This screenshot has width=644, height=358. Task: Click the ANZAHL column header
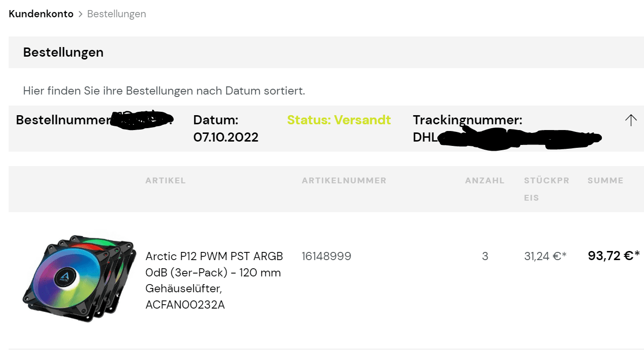(x=485, y=180)
